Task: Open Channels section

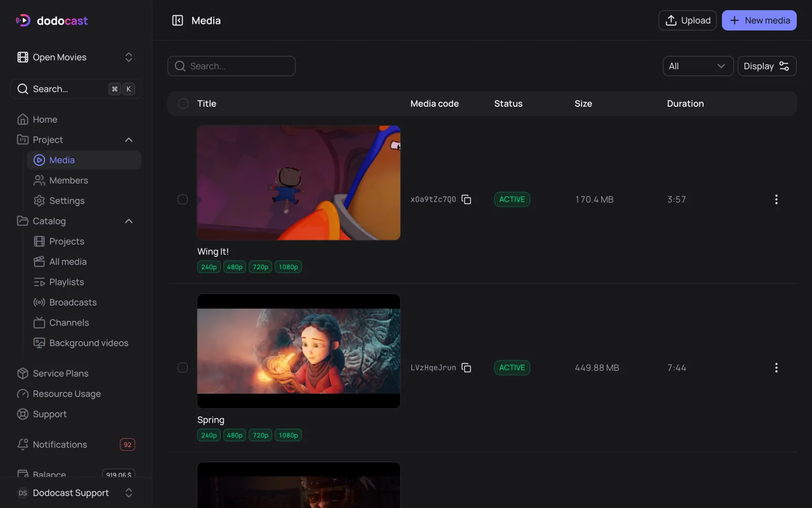Action: [x=84, y=323]
